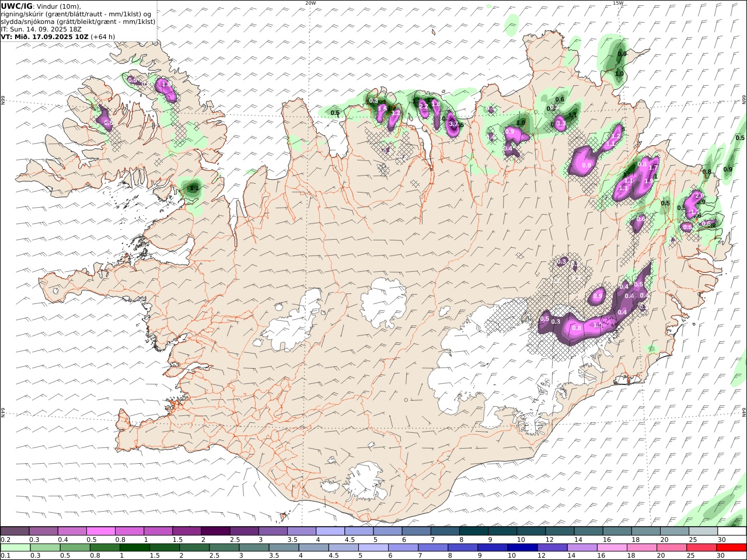
Task: Click the top-row legend swatch between 0.5 and 0.8
Action: [100, 531]
